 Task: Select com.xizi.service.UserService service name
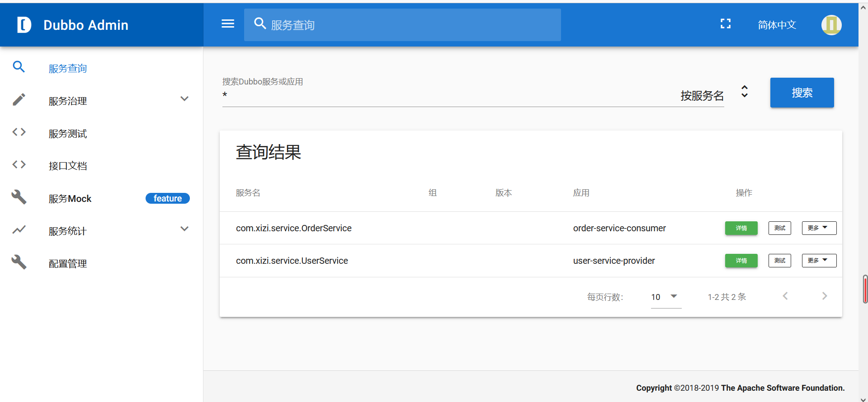point(292,261)
